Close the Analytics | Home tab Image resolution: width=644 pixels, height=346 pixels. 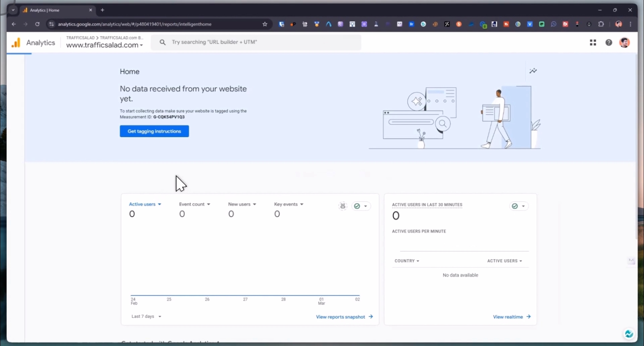(x=91, y=10)
